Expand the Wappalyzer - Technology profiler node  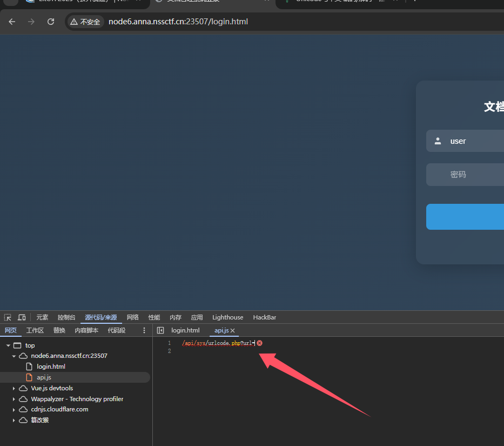pos(14,399)
